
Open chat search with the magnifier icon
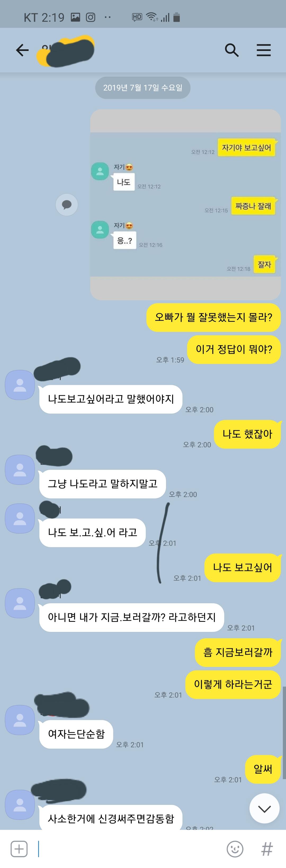tap(231, 50)
